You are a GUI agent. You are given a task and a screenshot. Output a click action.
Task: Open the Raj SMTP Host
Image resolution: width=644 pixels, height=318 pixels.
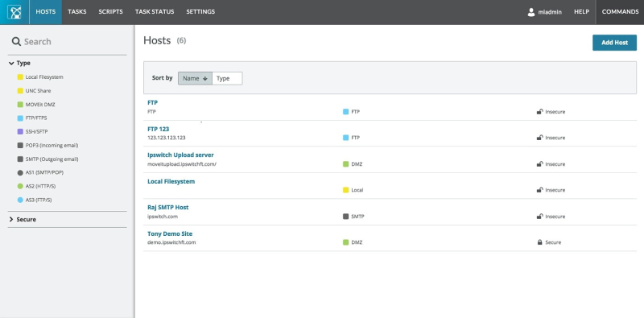click(168, 208)
